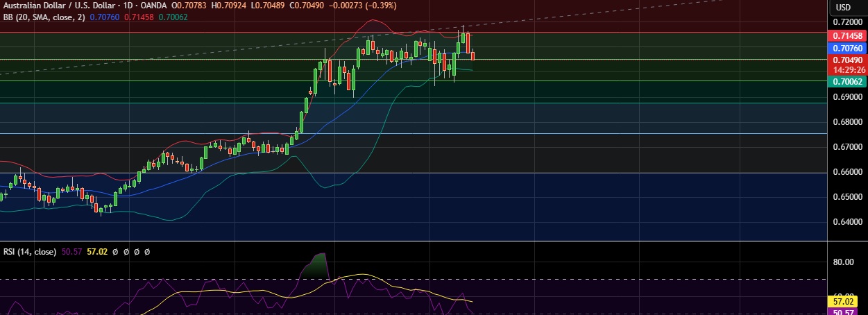The image size is (868, 315).
Task: Click the purple 50.57 RSI axis label
Action: click(843, 312)
